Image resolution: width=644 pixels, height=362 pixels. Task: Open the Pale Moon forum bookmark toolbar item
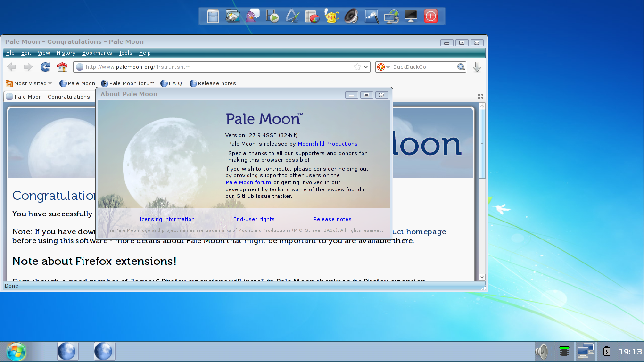point(128,83)
